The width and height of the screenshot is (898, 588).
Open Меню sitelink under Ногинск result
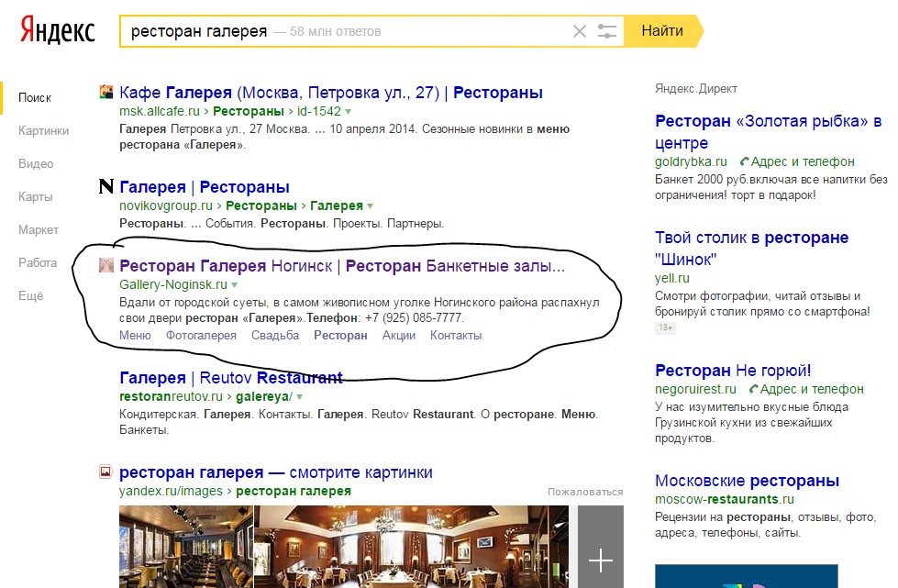[x=135, y=336]
